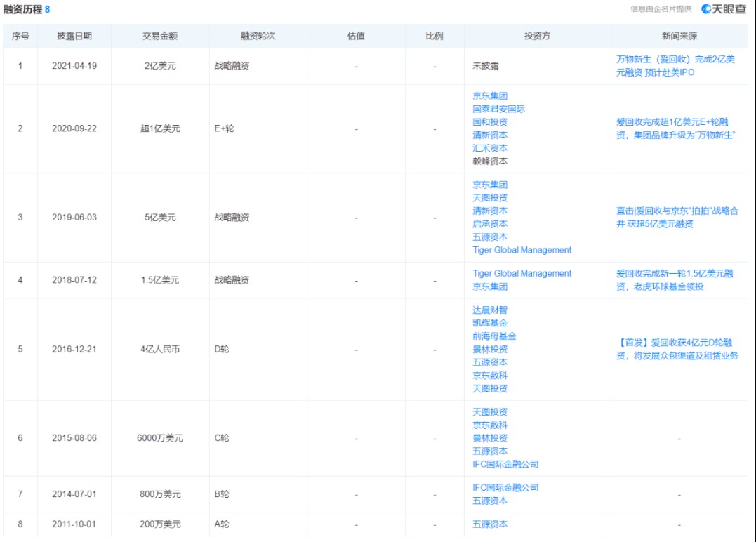Open 天图投资 in the D轮 row
The width and height of the screenshot is (756, 542).
(x=490, y=388)
